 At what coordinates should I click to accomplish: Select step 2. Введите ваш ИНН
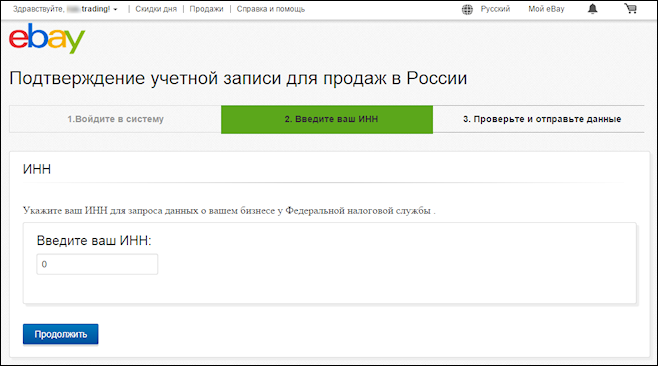327,119
